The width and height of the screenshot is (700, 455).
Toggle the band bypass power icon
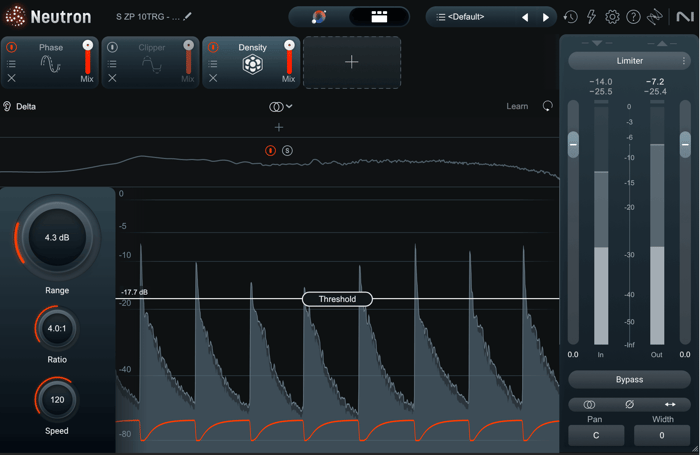(x=270, y=150)
